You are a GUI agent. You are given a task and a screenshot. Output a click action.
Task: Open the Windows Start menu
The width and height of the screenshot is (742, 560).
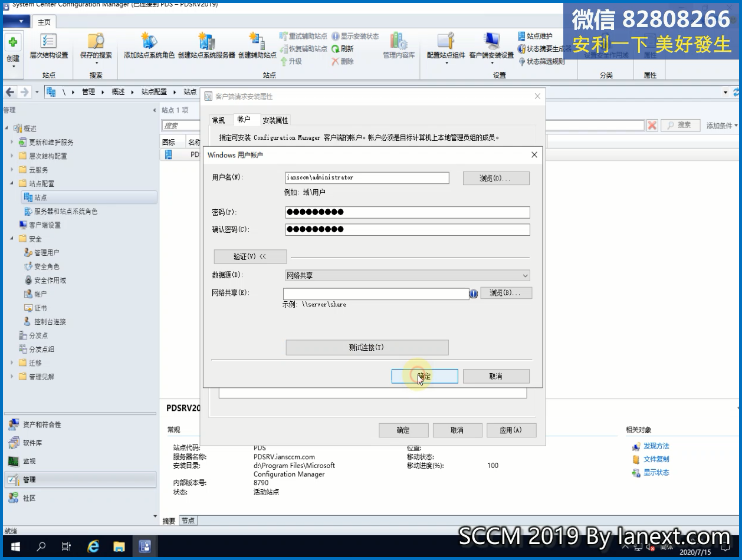15,546
